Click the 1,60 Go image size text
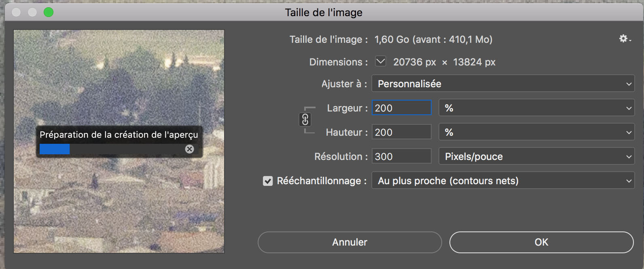 click(433, 39)
